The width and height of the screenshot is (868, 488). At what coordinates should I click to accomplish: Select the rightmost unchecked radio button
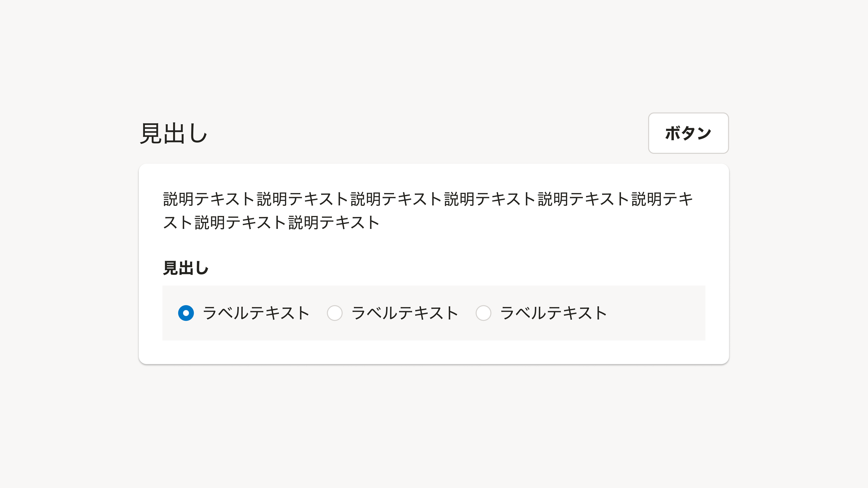(483, 313)
